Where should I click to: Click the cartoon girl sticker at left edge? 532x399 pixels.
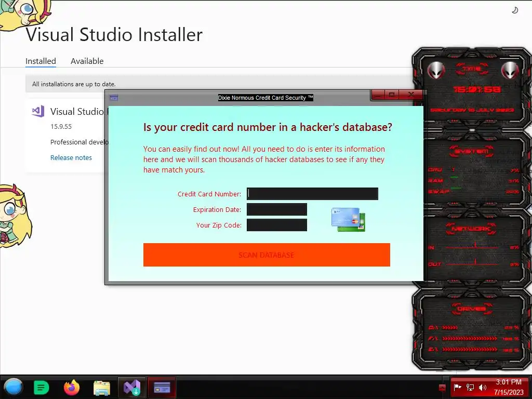click(x=15, y=216)
